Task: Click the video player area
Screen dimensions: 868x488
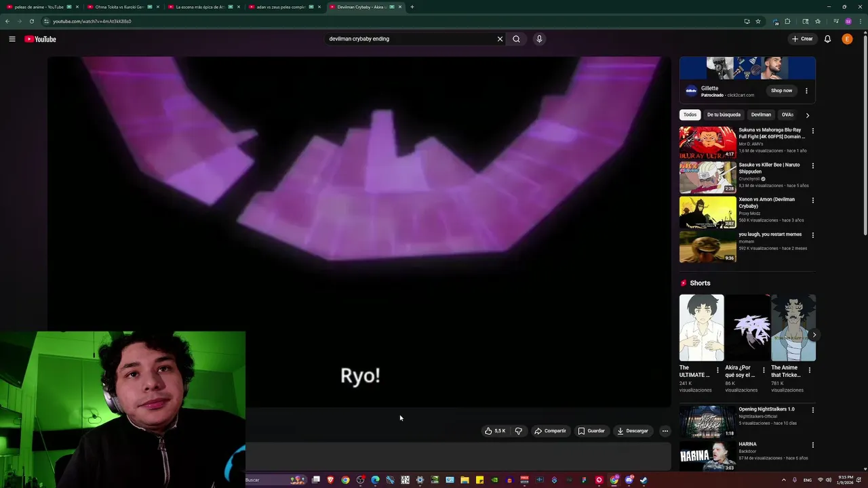Action: coord(359,232)
